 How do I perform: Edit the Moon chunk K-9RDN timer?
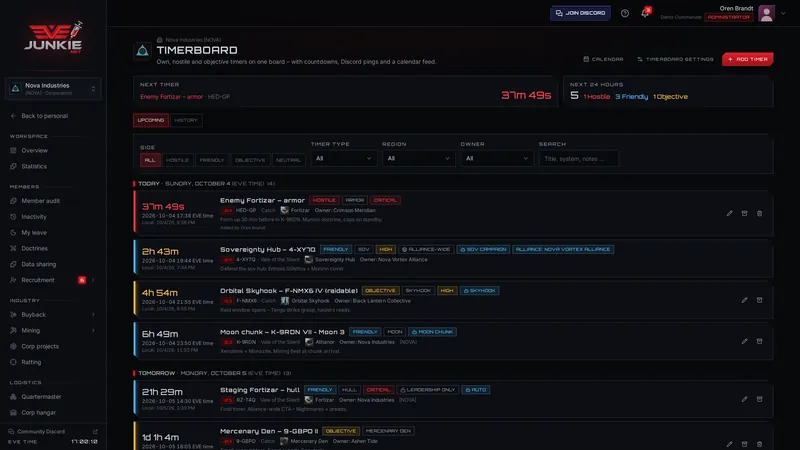pos(744,341)
